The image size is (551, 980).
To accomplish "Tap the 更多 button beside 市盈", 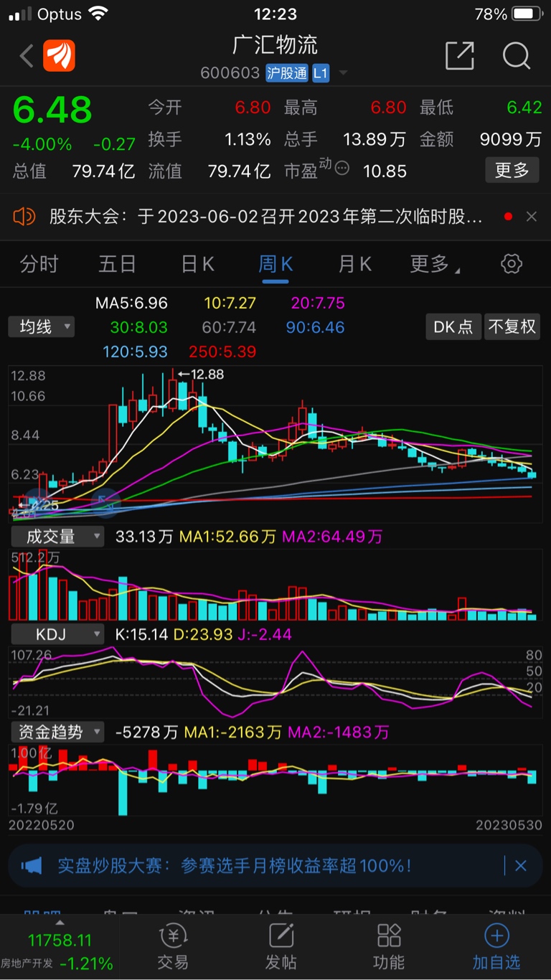I will point(512,171).
